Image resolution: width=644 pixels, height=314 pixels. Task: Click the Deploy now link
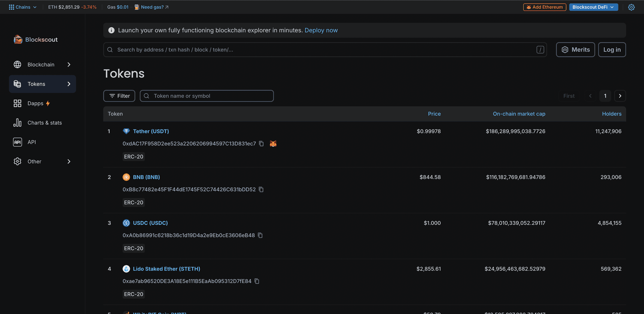321,30
